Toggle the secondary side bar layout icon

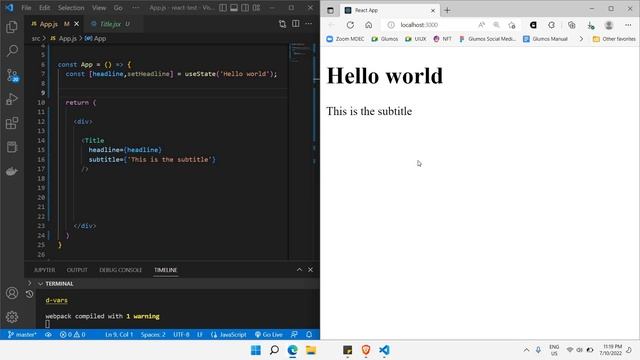245,8
